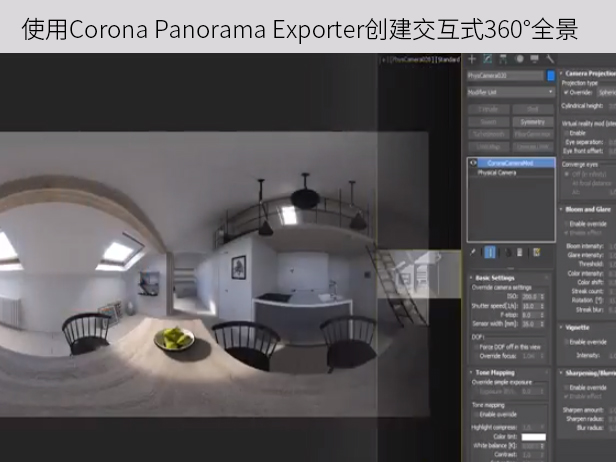The image size is (616, 462).
Task: Open the Motion panel icon
Action: (x=519, y=59)
